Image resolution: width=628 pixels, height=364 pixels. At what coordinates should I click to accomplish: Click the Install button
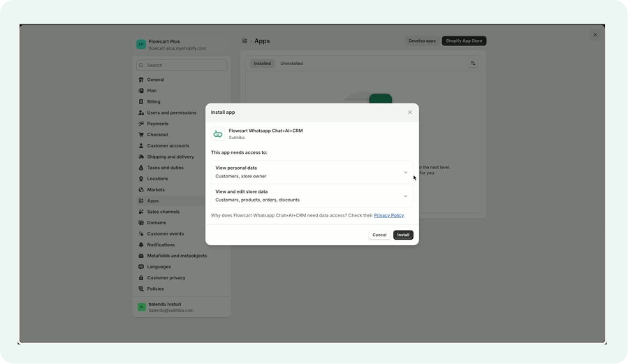[403, 235]
